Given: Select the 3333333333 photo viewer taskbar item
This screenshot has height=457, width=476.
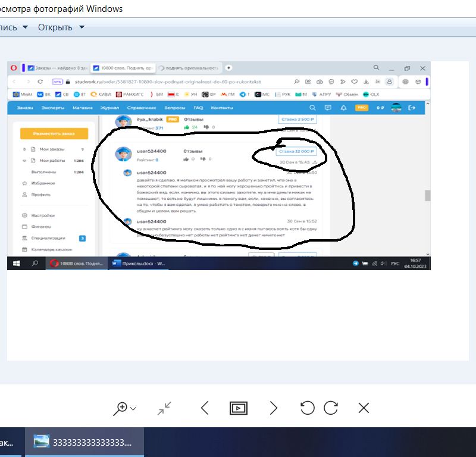Looking at the screenshot, I should coord(84,443).
